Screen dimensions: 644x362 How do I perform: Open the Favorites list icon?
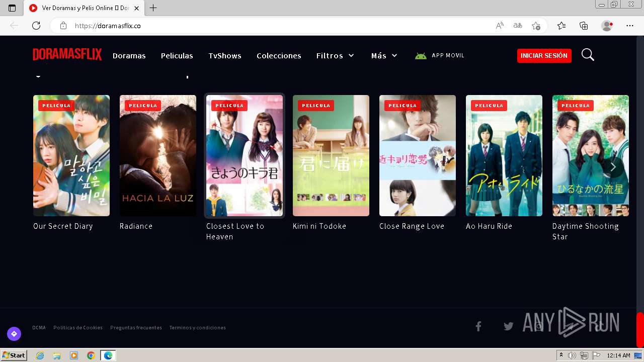pyautogui.click(x=561, y=26)
